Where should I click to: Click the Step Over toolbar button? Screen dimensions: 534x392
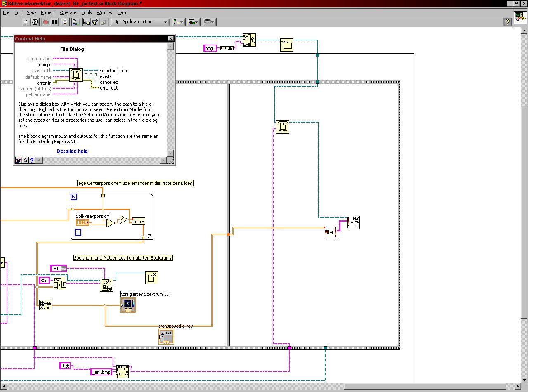tap(96, 22)
